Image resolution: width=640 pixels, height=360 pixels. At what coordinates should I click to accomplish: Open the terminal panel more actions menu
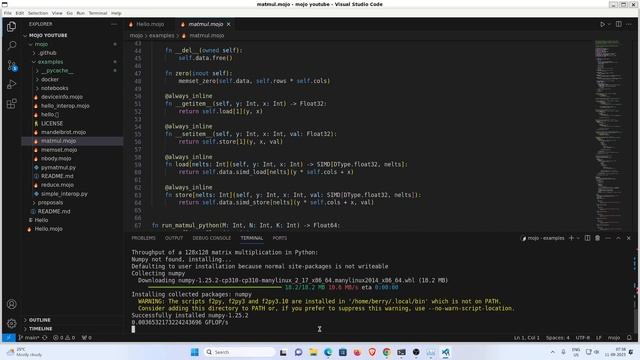(x=608, y=238)
